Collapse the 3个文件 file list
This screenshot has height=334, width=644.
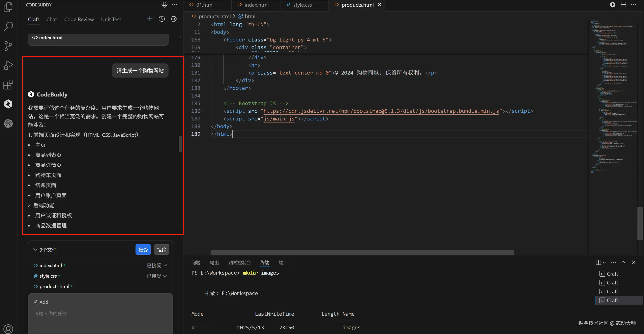pyautogui.click(x=35, y=250)
